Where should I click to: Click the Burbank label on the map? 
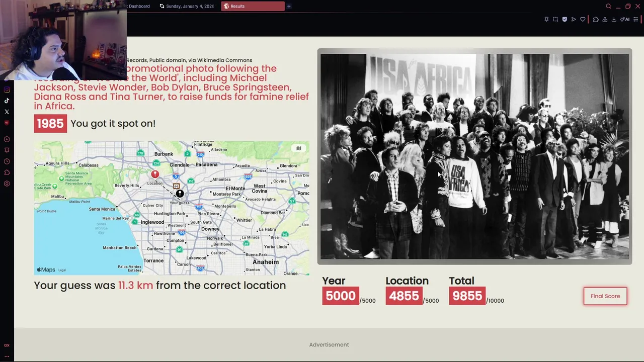pyautogui.click(x=164, y=154)
